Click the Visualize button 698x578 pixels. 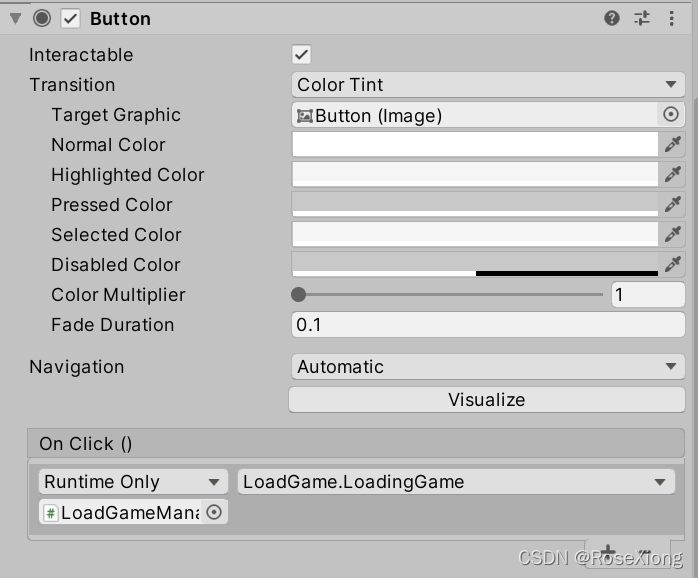(x=487, y=399)
